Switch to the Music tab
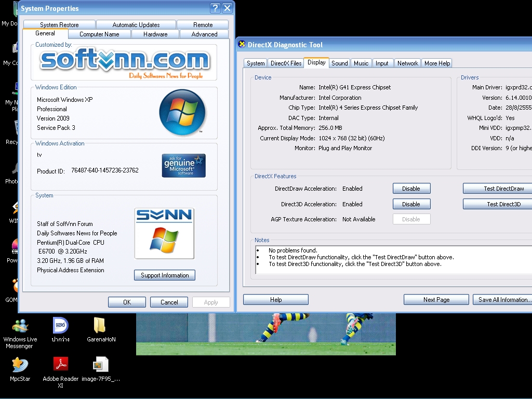Image resolution: width=532 pixels, height=399 pixels. tap(361, 63)
